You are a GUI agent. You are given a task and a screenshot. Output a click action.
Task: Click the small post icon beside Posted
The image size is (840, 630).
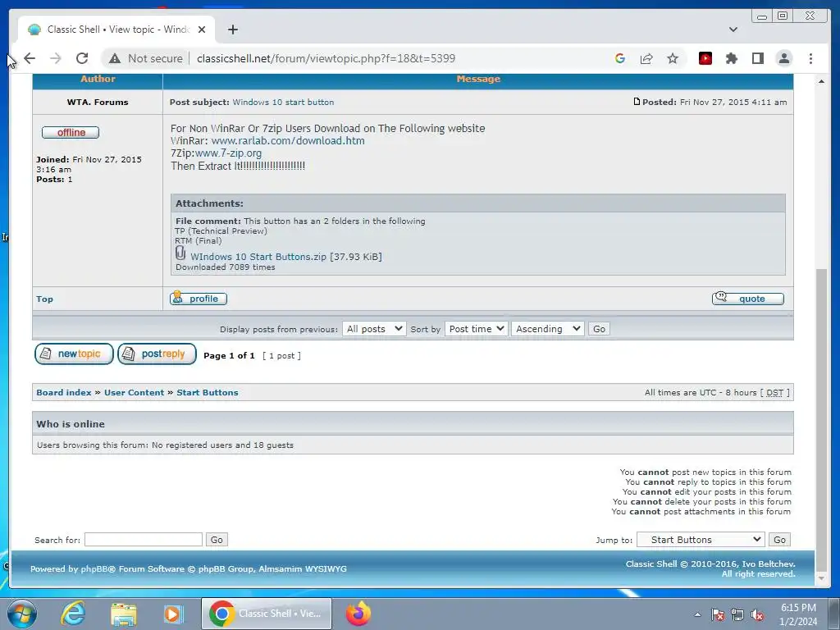coord(637,101)
